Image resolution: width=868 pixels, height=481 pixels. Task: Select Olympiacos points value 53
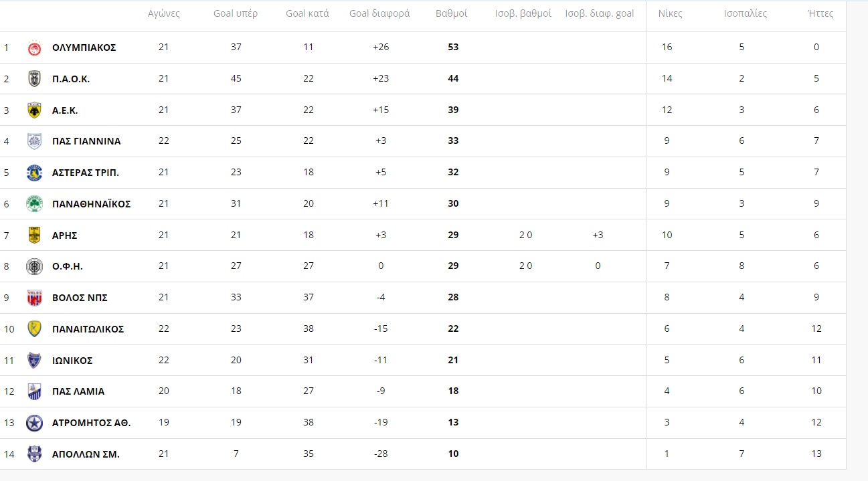coord(453,47)
